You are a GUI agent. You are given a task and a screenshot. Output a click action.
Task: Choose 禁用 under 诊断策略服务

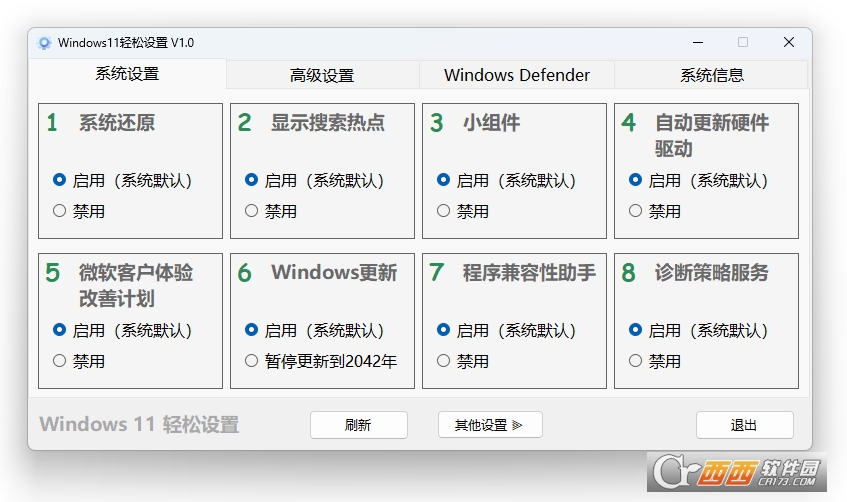[x=655, y=360]
